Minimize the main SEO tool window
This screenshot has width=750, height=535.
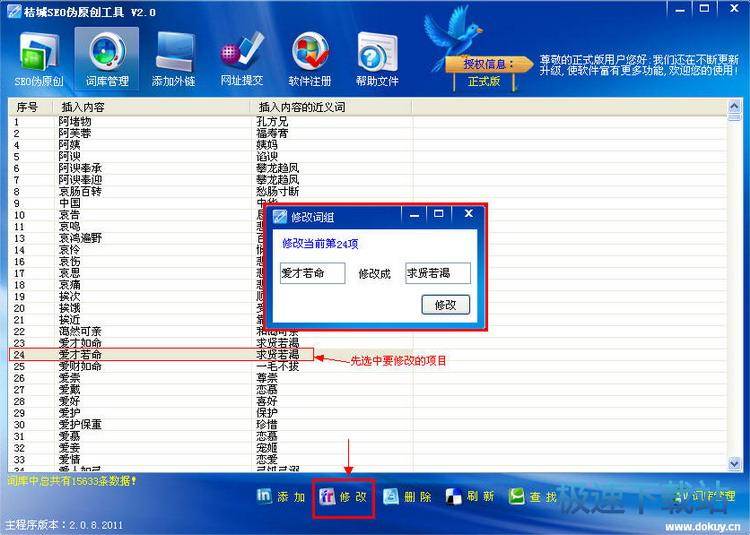click(680, 10)
